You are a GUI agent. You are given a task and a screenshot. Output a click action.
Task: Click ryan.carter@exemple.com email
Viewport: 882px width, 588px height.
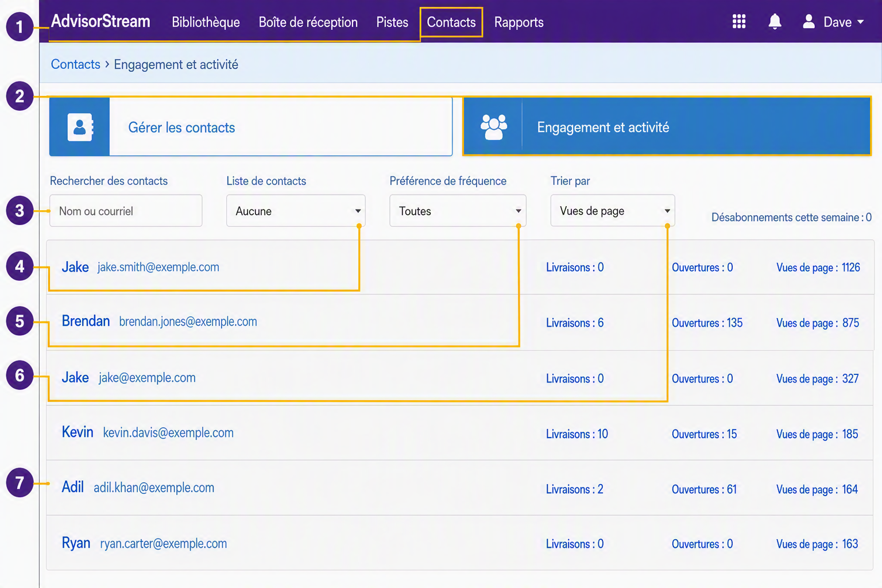(164, 544)
